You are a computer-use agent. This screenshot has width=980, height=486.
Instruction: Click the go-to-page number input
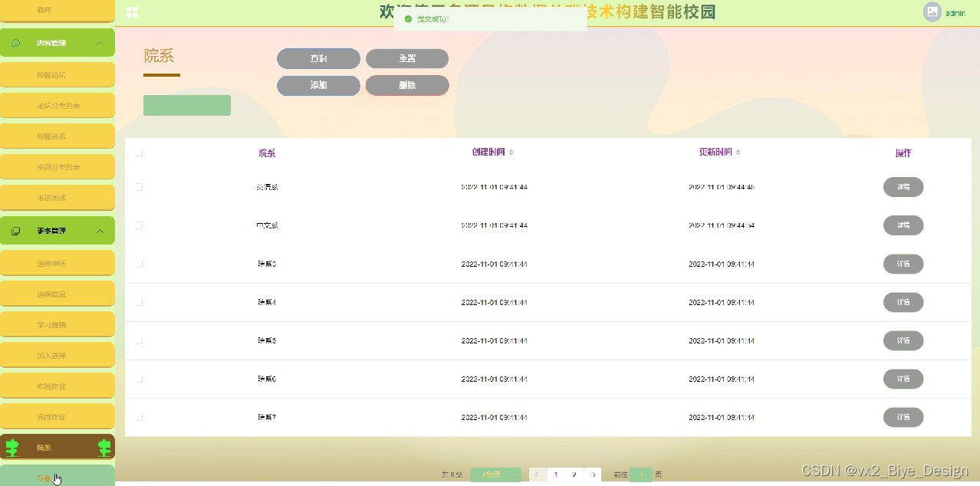click(641, 475)
